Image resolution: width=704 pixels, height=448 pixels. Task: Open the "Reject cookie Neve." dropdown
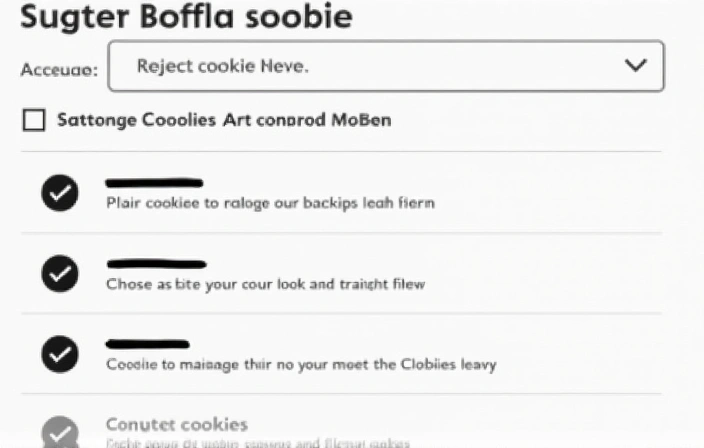pyautogui.click(x=385, y=66)
